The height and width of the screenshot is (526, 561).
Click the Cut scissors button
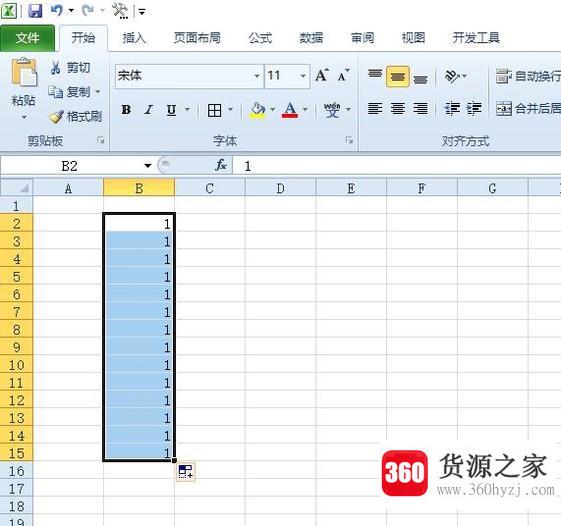point(70,67)
